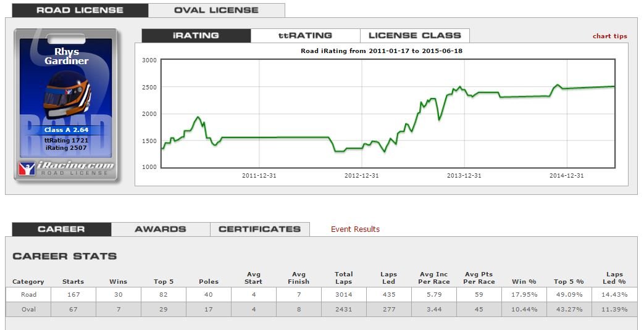
Task: Click the Win % column header
Action: pyautogui.click(x=524, y=281)
